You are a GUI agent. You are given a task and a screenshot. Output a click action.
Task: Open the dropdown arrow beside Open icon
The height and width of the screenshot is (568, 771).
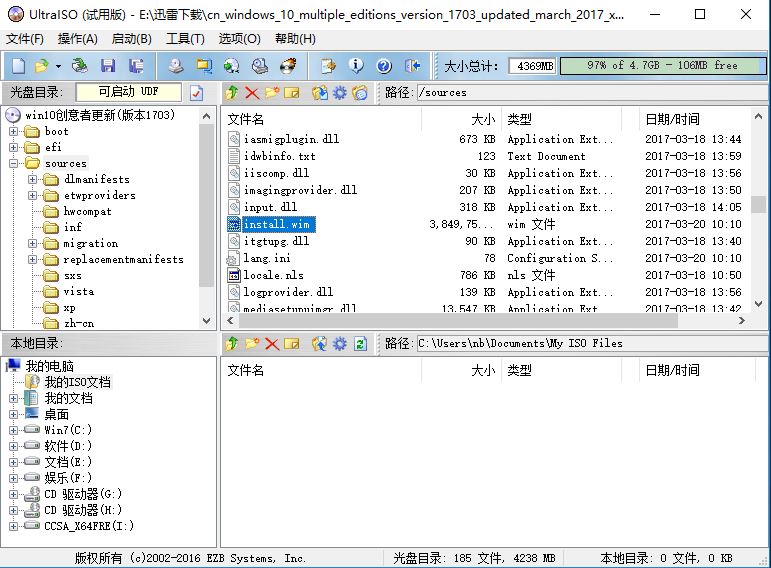point(58,66)
